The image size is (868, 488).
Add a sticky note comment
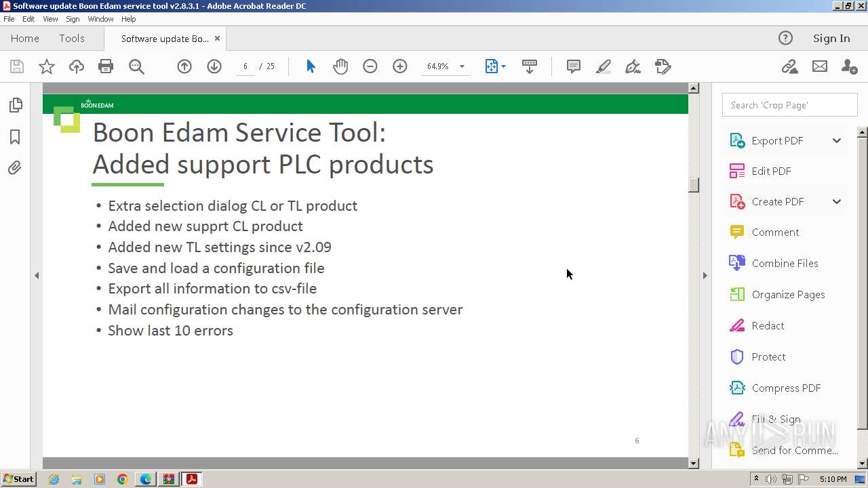574,66
